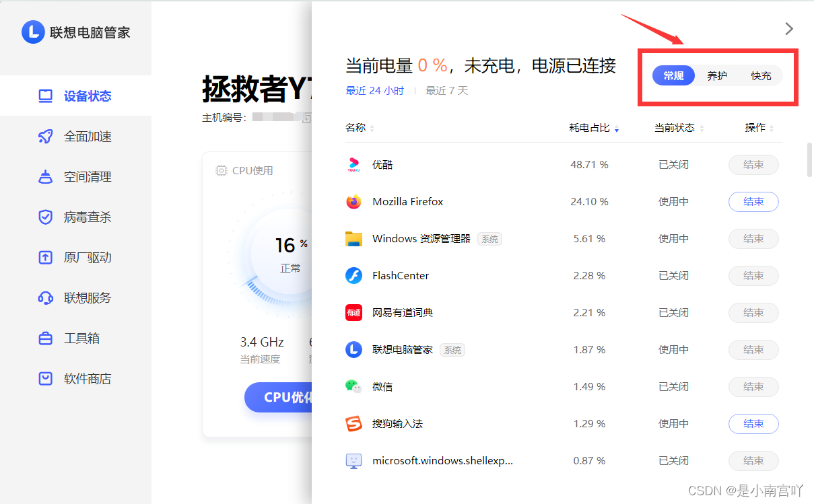Click the 48.71 % usage value
Viewport: 814px width, 504px height.
pyautogui.click(x=589, y=165)
